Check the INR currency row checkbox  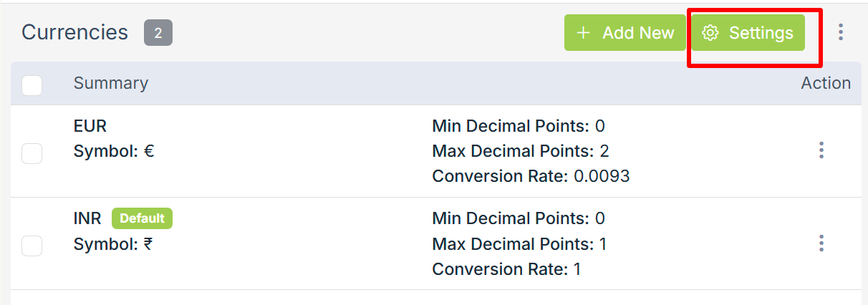(32, 246)
